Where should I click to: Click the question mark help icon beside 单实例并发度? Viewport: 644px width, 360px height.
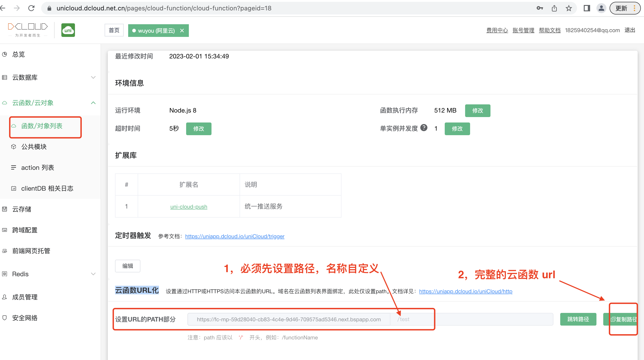pyautogui.click(x=424, y=128)
